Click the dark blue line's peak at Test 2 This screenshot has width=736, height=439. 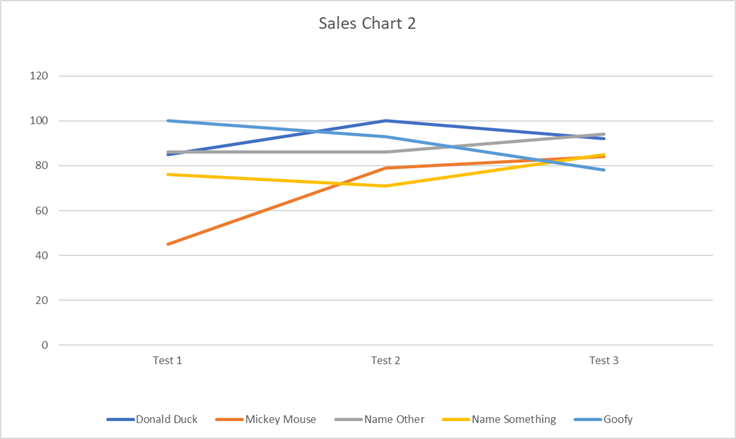tap(385, 121)
